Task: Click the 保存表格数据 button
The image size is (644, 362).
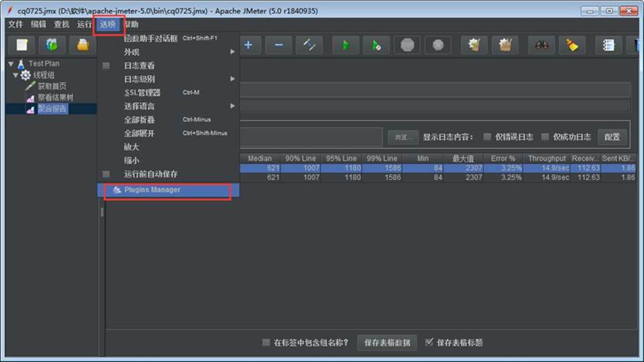Action: tap(387, 342)
